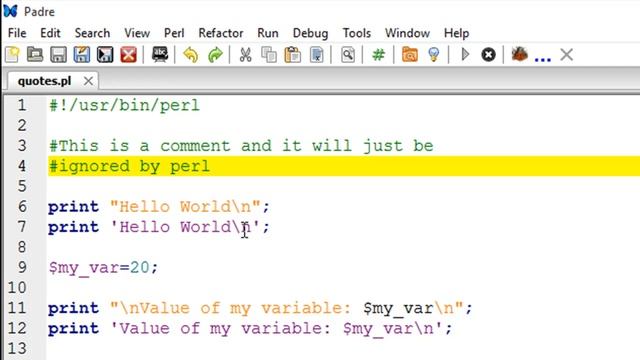Click the '#ignored by perl' highlighted comment

[129, 167]
